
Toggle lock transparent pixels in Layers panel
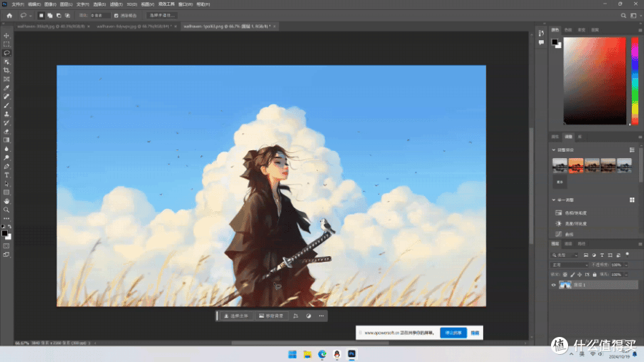pos(565,275)
